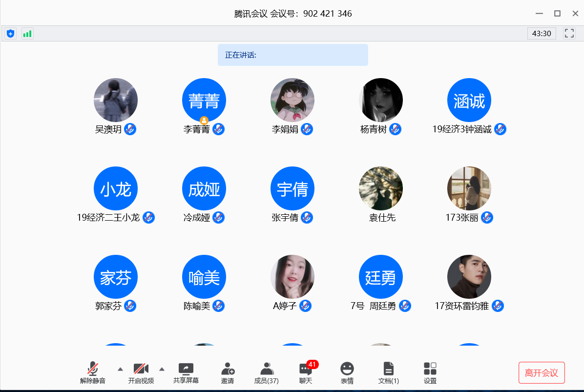This screenshot has width=584, height=392.
Task: Unmute microphone with 解除静音 button
Action: point(93,373)
